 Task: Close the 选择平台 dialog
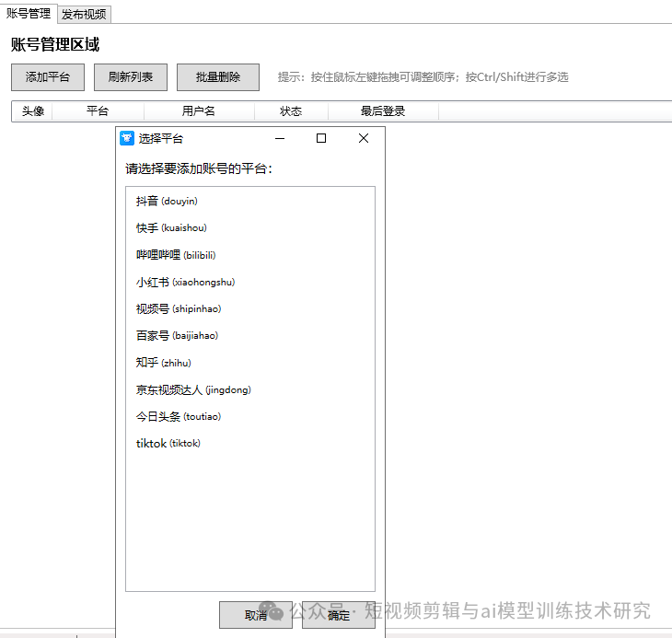(364, 138)
